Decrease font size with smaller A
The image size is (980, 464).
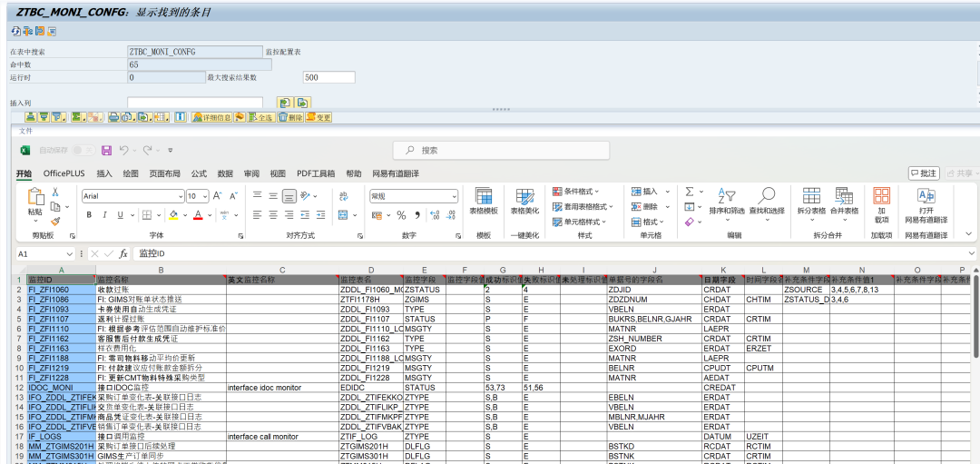pos(234,196)
